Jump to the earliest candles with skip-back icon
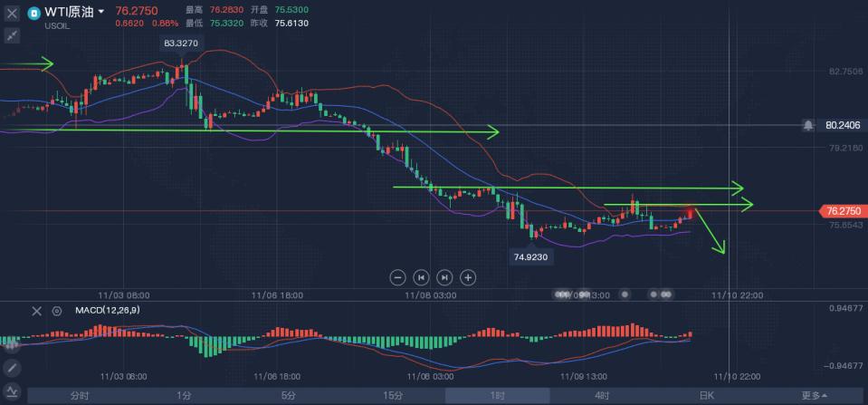Viewport: 868px width, 405px height. tap(420, 277)
